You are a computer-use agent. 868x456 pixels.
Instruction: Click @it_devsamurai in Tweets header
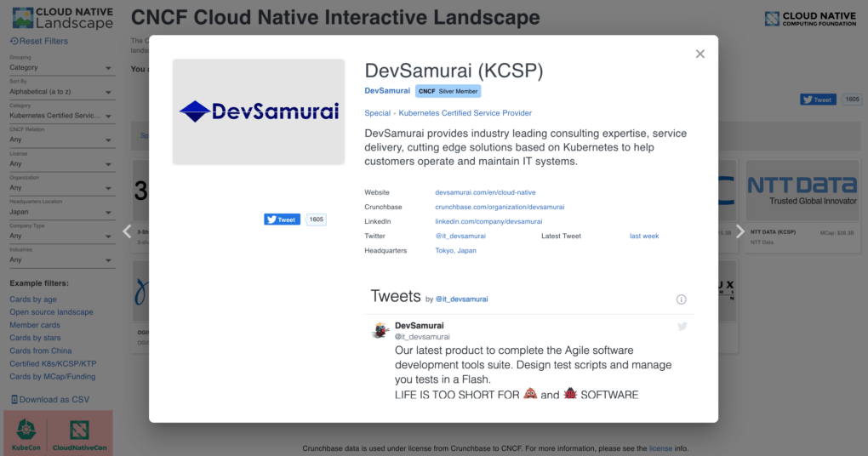click(x=462, y=299)
